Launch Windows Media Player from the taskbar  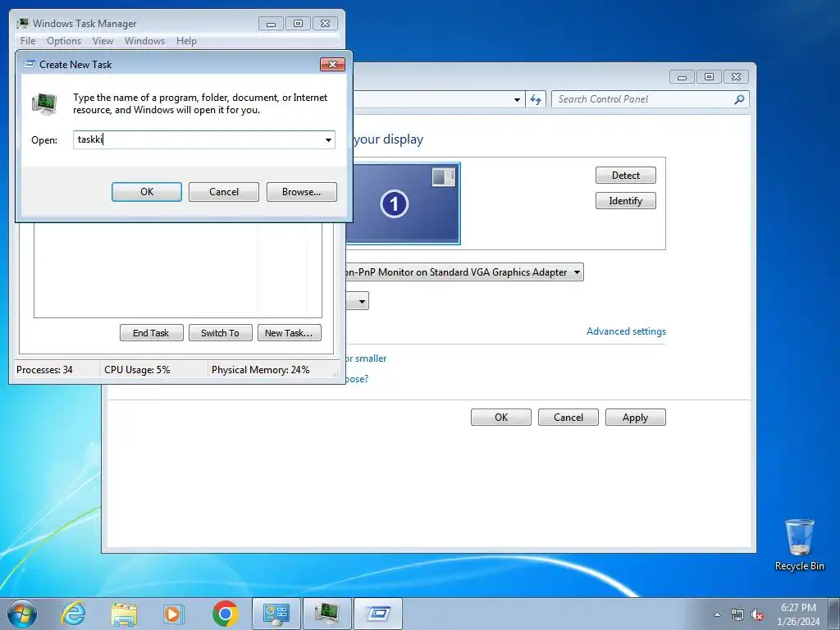tap(173, 614)
